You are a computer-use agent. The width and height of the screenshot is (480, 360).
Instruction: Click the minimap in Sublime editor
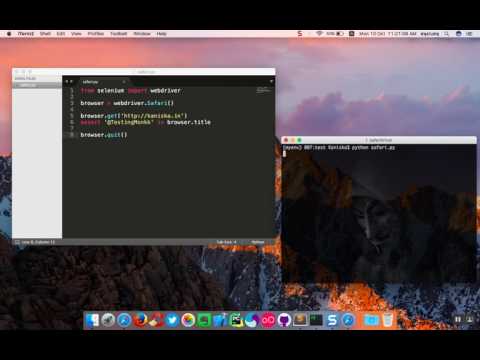[x=263, y=90]
